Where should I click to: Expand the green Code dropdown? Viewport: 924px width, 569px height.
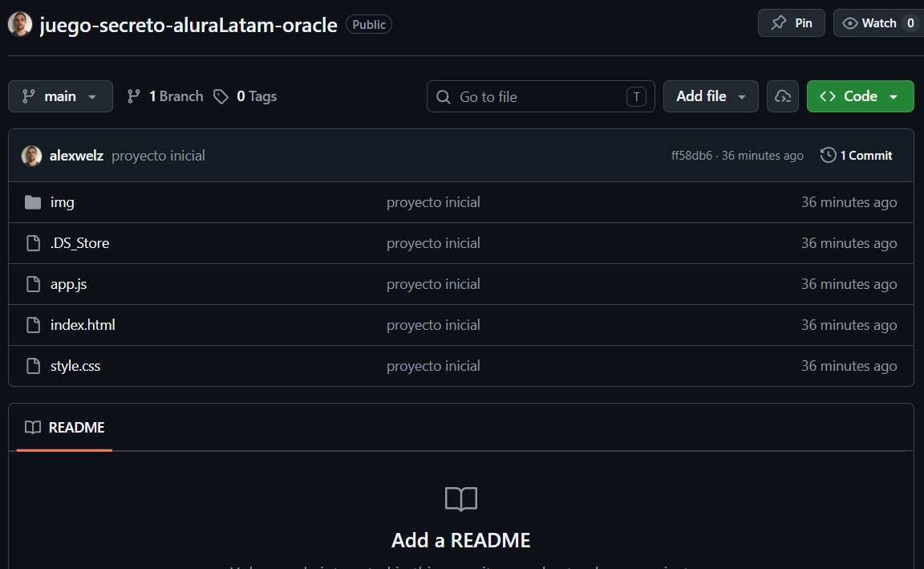[860, 96]
